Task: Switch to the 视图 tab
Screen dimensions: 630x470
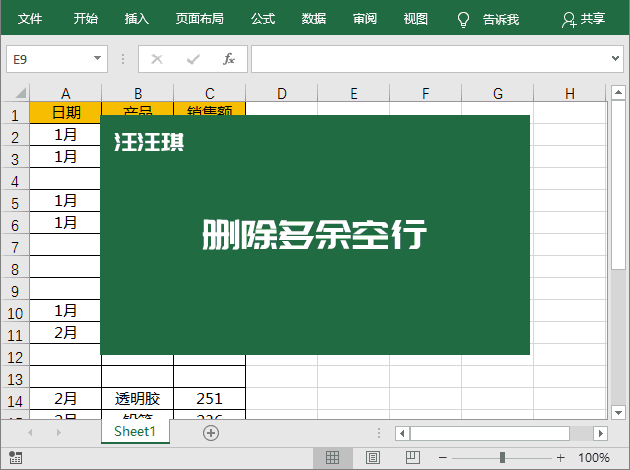Action: point(416,18)
